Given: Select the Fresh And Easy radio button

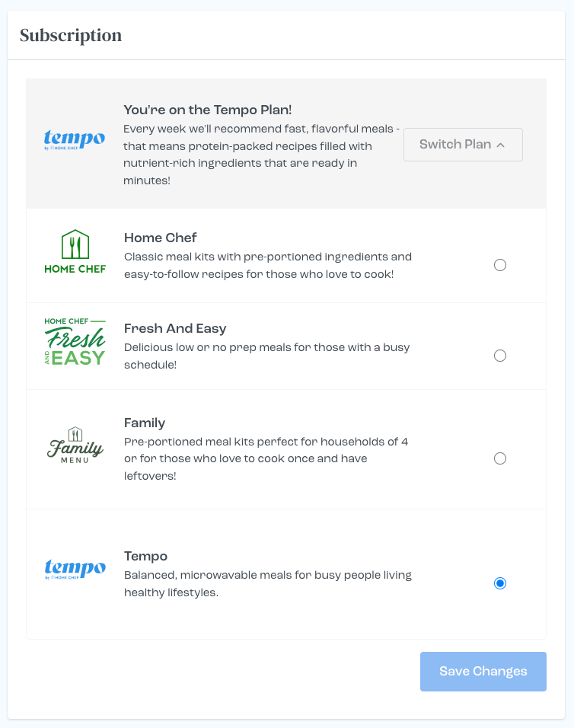Looking at the screenshot, I should point(500,356).
